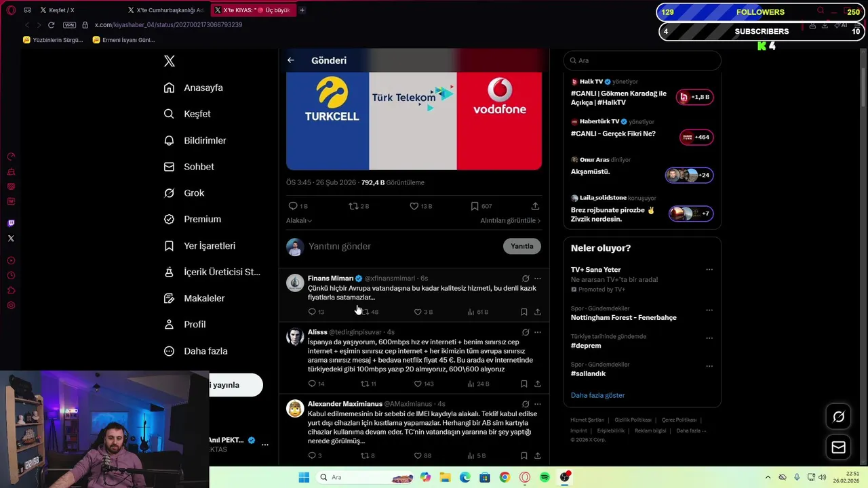
Task: Open options for #sallandık trend
Action: point(709,366)
